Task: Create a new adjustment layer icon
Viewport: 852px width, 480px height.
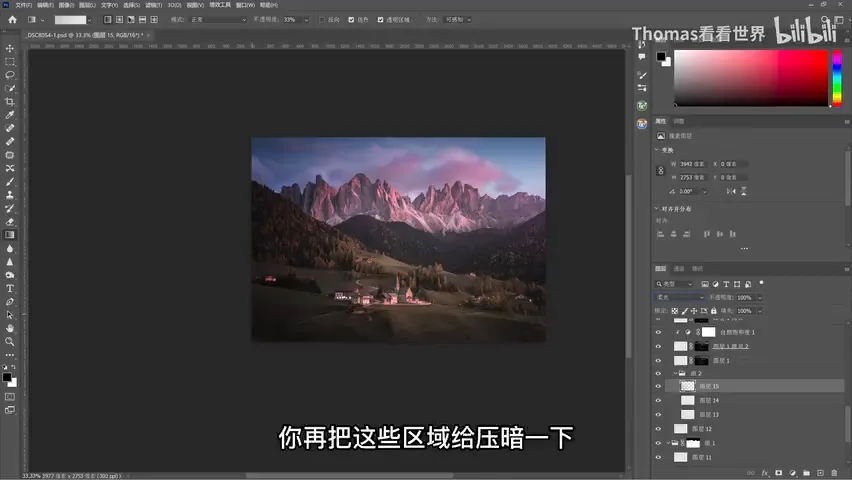Action: (793, 473)
